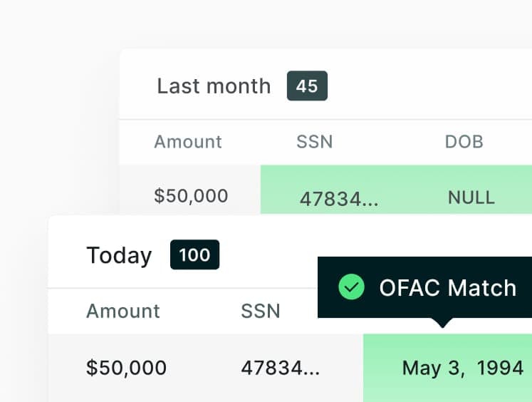This screenshot has height=402, width=532.
Task: Click the green highlighted row area in Last month
Action: (396, 190)
